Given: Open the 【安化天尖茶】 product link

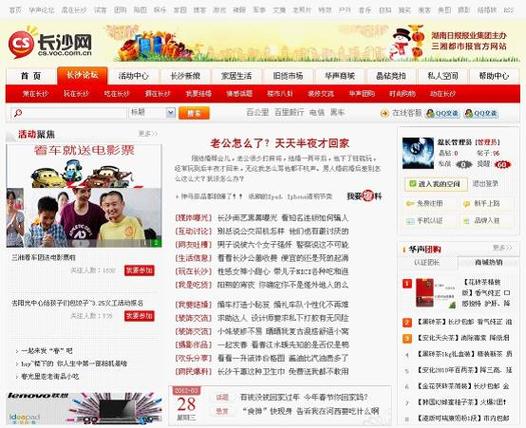Looking at the screenshot, I should click(x=463, y=338).
